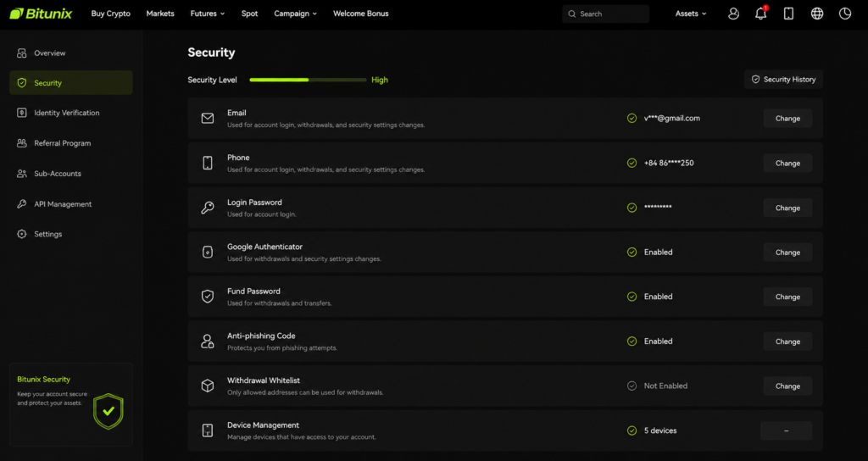
Task: Click the Google Authenticator icon
Action: click(208, 252)
